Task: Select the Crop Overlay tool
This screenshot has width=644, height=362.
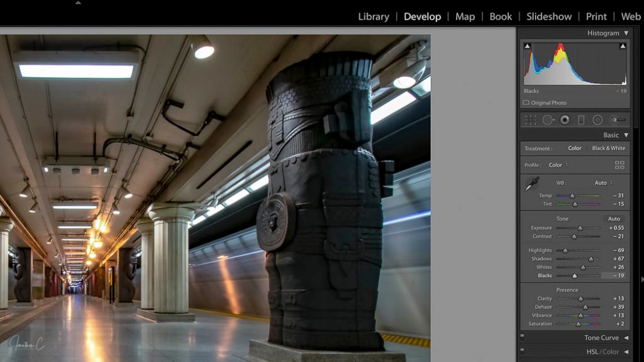Action: (x=530, y=120)
